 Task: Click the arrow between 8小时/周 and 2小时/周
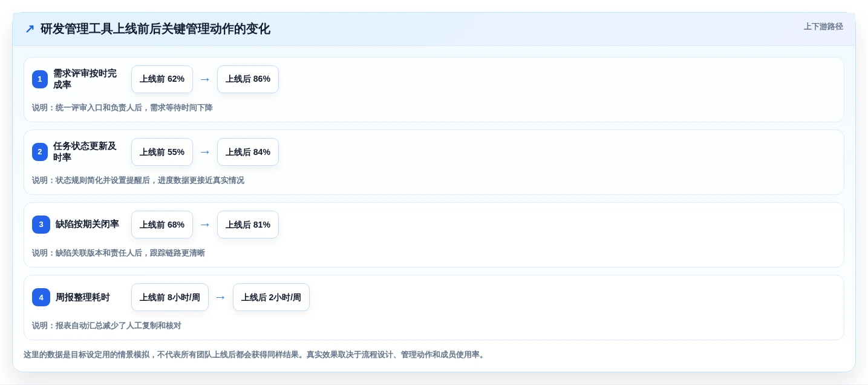coord(221,297)
